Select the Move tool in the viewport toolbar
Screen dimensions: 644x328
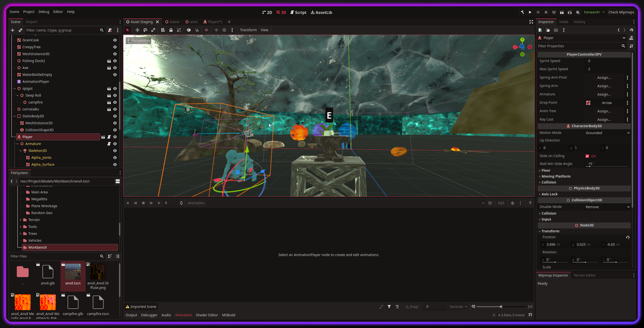137,30
